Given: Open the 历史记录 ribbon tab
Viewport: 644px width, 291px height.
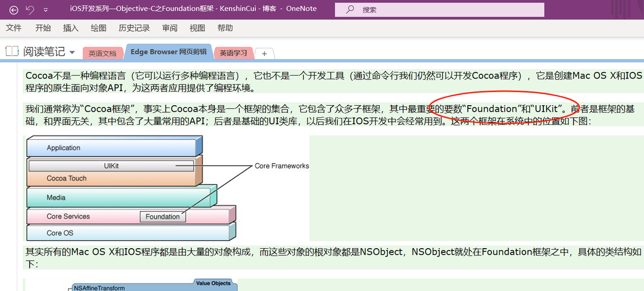Looking at the screenshot, I should 134,28.
